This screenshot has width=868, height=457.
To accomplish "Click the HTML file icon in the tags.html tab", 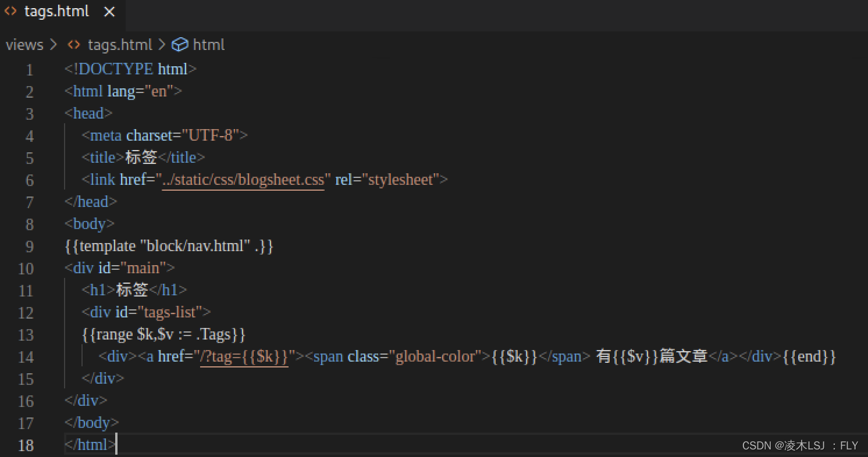I will click(x=10, y=12).
